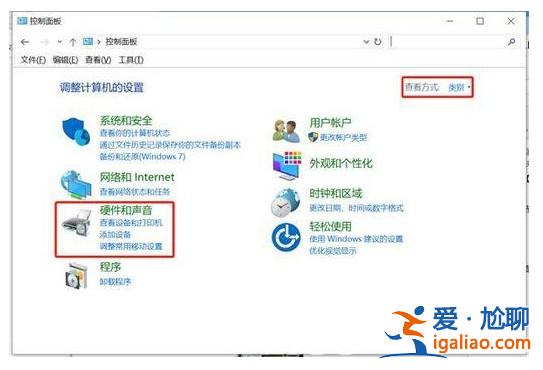The height and width of the screenshot is (370, 543).
Task: Click the 硬件和声音 heading link
Action: pyautogui.click(x=126, y=210)
